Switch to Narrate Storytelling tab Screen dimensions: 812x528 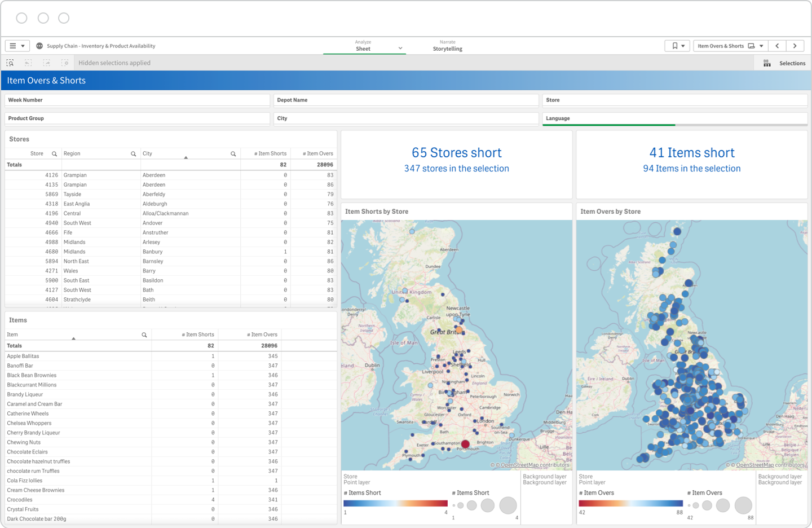point(448,46)
